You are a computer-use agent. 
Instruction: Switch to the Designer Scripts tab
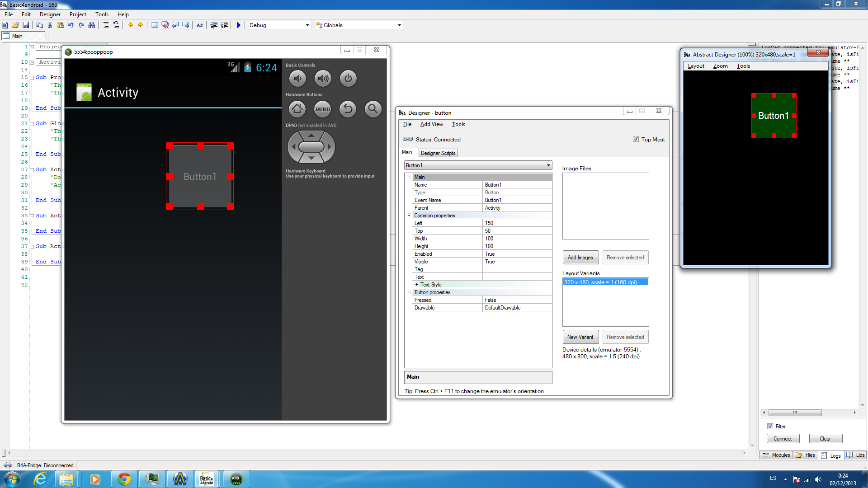(438, 153)
